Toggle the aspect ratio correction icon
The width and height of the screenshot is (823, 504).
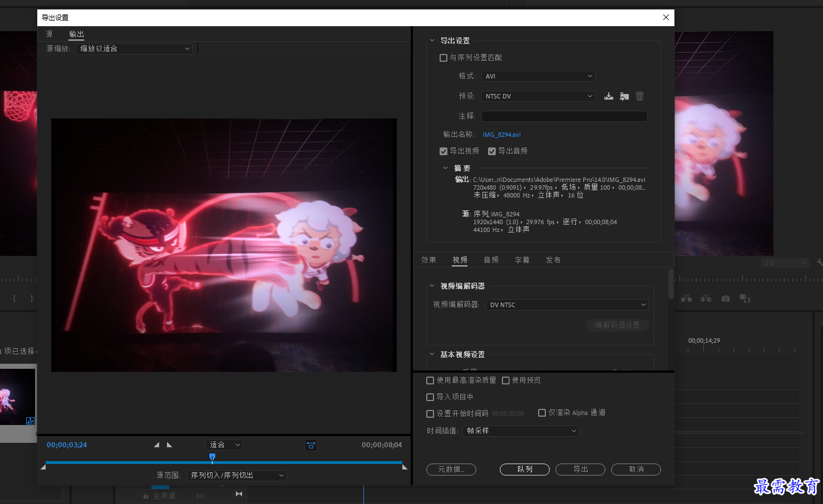tap(311, 445)
